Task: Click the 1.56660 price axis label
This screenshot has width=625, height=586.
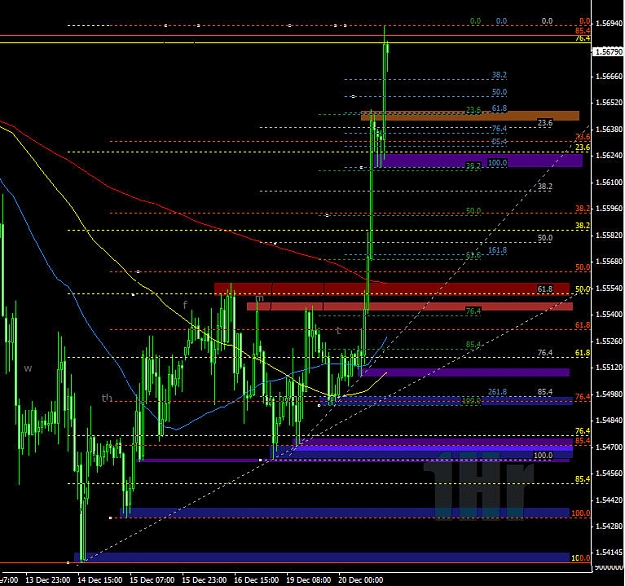Action: tap(609, 76)
